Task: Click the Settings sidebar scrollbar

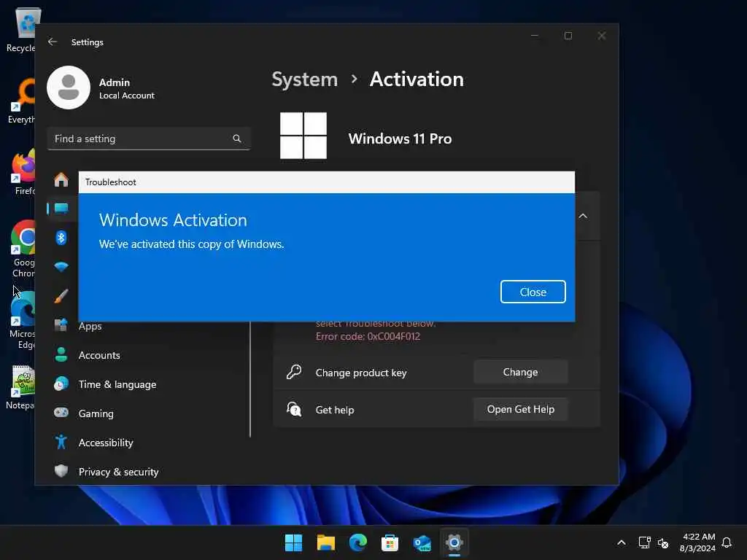Action: 250,379
